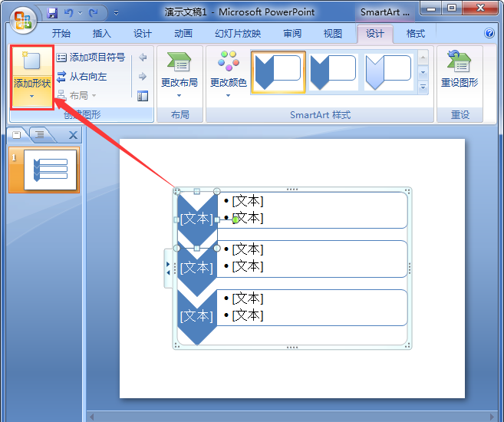This screenshot has width=504, height=422.
Task: Expand the 更改颜色 dropdown arrow
Action: (x=228, y=95)
